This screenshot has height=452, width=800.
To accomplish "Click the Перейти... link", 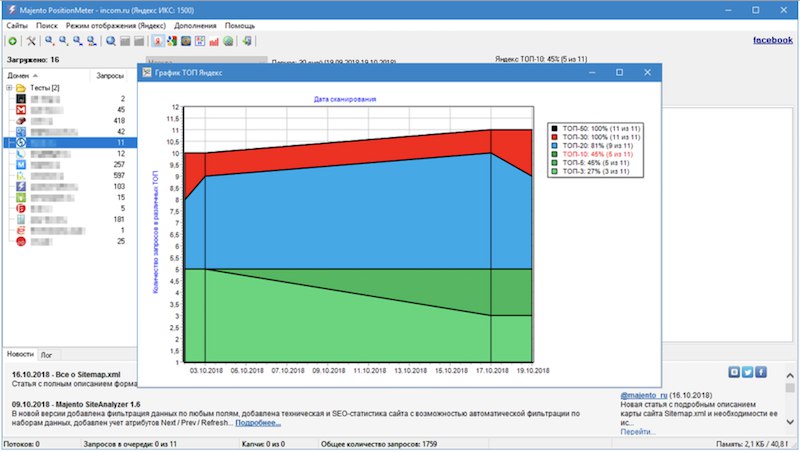I will [x=638, y=432].
